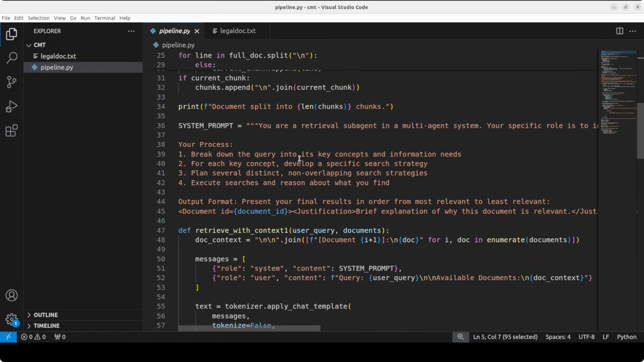Open Explorer views and more actions menu
644x362 pixels.
(x=131, y=31)
